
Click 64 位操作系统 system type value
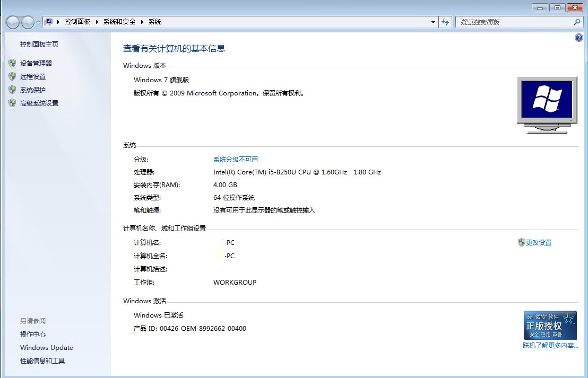(x=234, y=197)
